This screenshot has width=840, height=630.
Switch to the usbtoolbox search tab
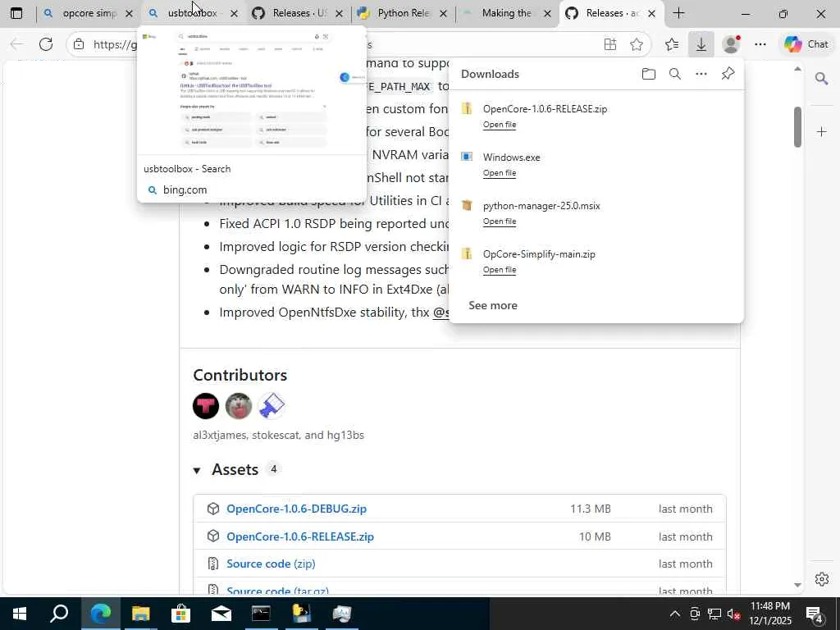tap(193, 13)
